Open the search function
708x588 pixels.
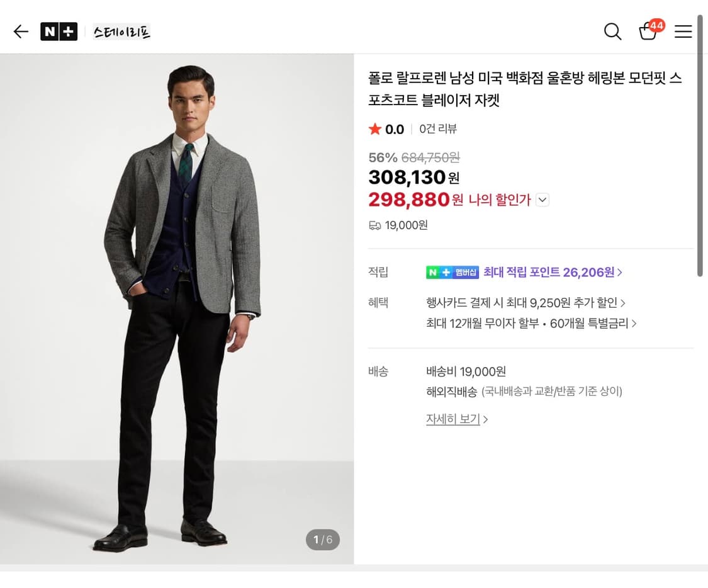coord(612,31)
